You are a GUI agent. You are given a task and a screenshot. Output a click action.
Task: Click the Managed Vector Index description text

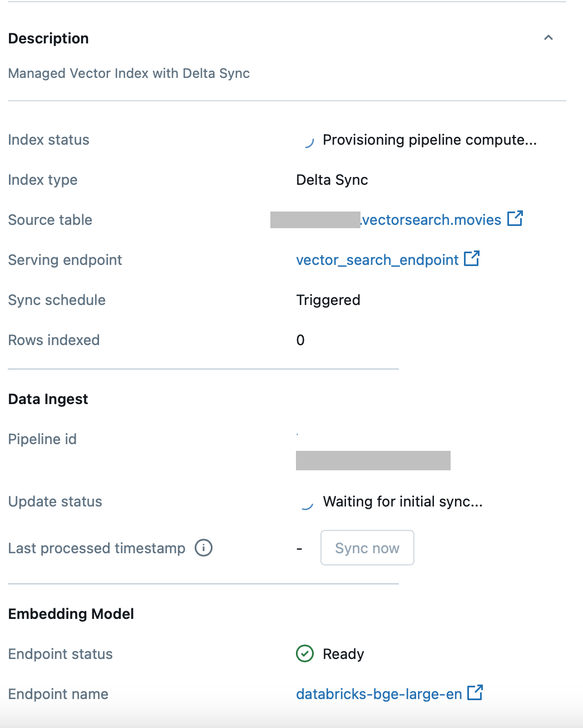click(129, 73)
